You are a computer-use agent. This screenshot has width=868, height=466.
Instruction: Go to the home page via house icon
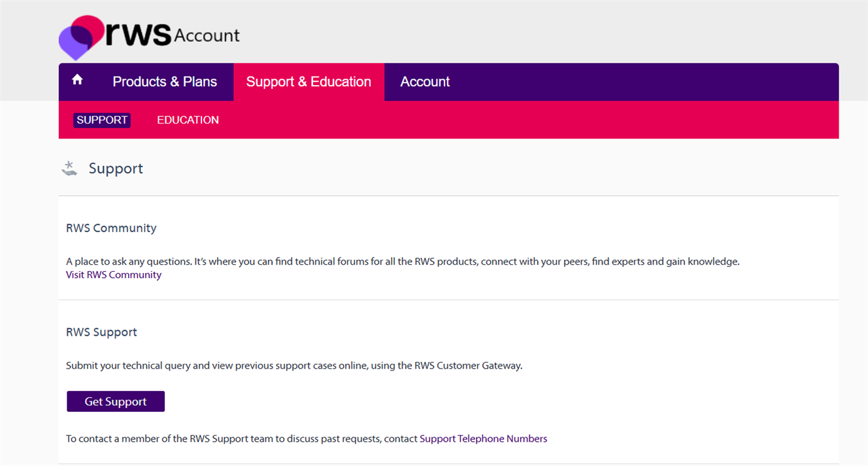(77, 80)
